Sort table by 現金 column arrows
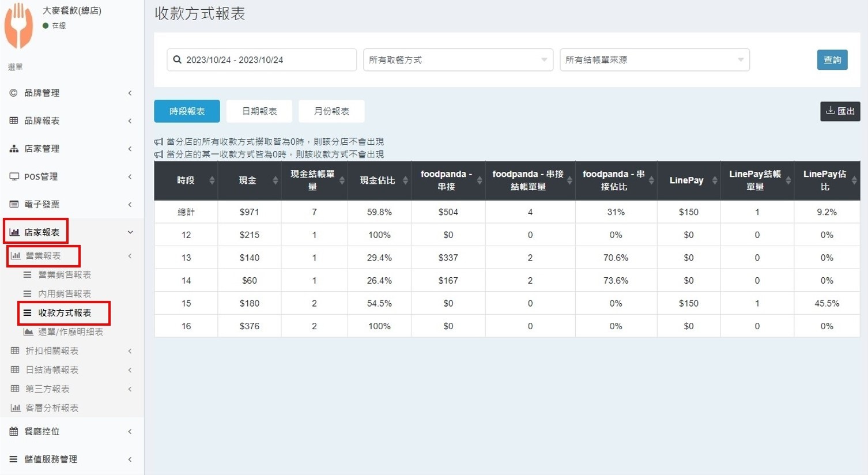Image resolution: width=868 pixels, height=475 pixels. (275, 180)
